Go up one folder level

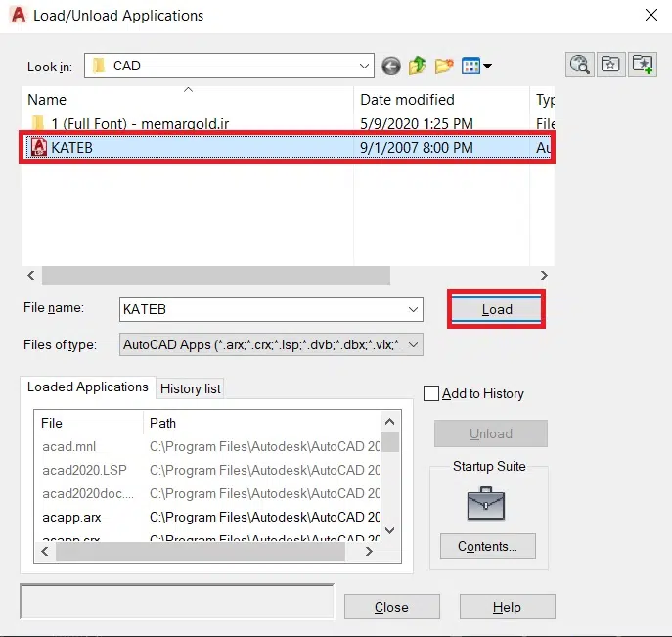click(418, 66)
